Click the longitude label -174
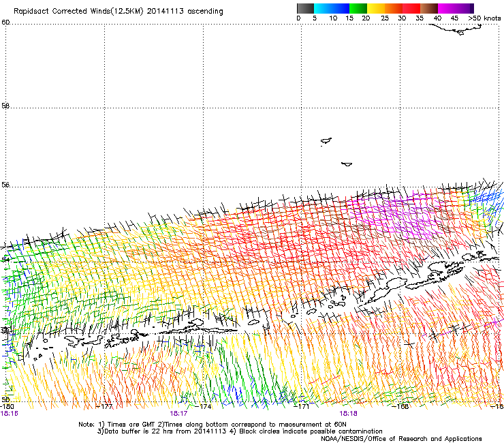Screen dimensions: 504x443 click(x=203, y=406)
